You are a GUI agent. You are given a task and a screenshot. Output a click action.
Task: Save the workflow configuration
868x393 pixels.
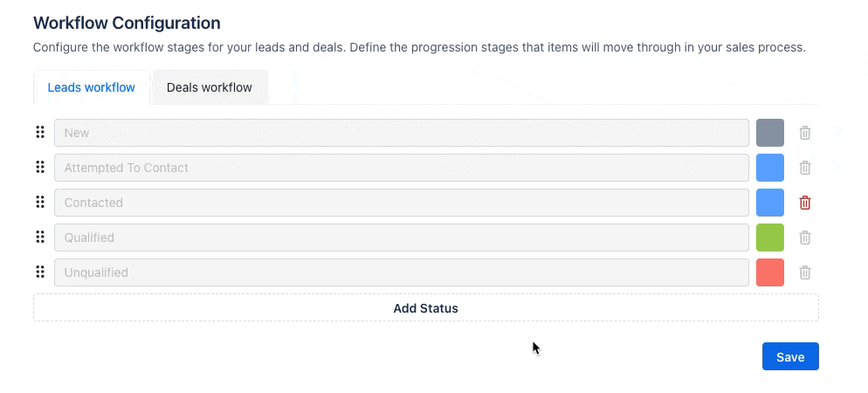pos(789,356)
